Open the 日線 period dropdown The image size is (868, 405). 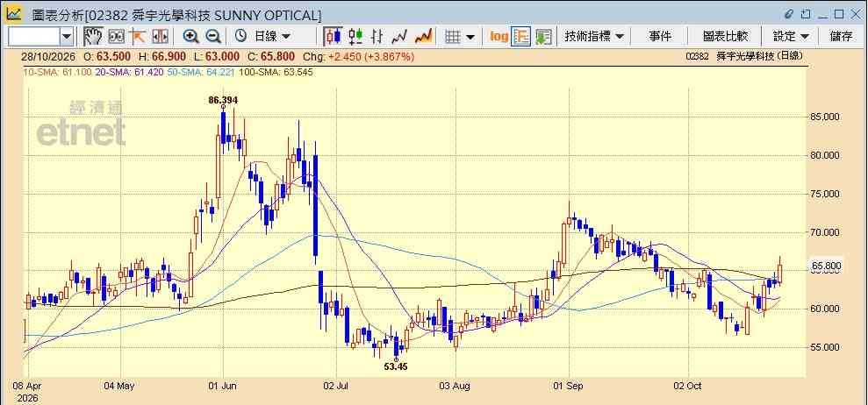(272, 37)
